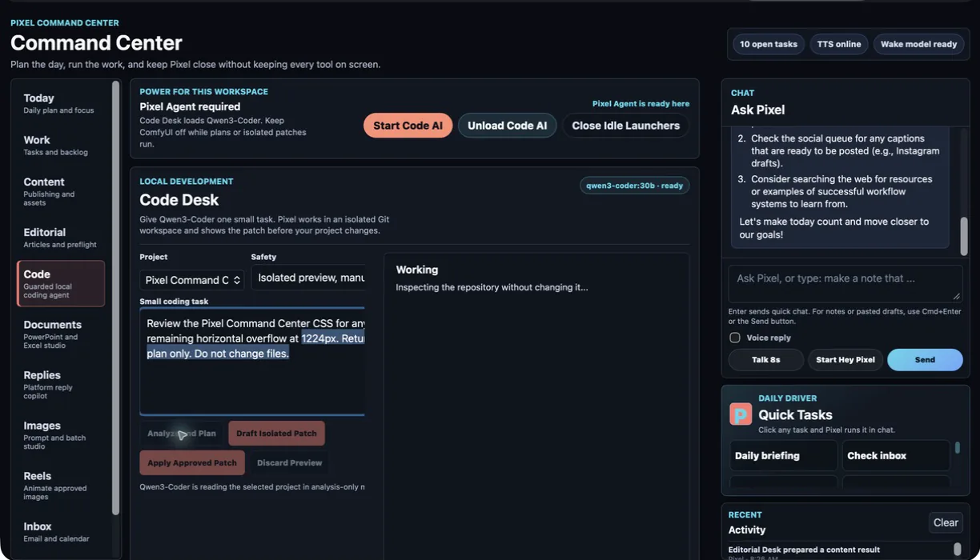Select the Code guarded coding agent item

point(61,283)
